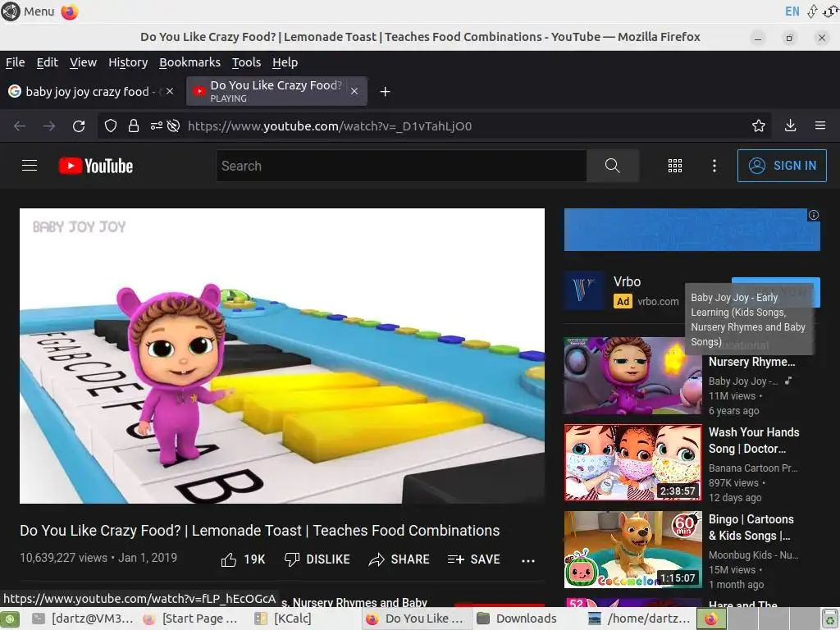Open the Bookmarks menu
Image resolution: width=840 pixels, height=630 pixels.
(x=189, y=62)
